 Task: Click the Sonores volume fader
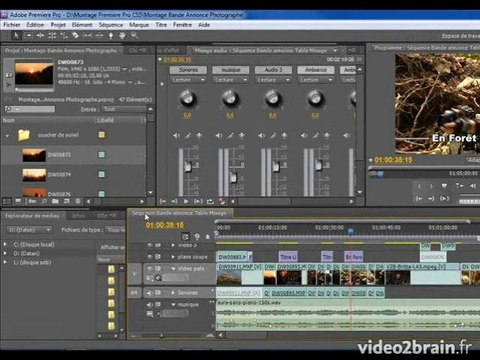(x=188, y=166)
